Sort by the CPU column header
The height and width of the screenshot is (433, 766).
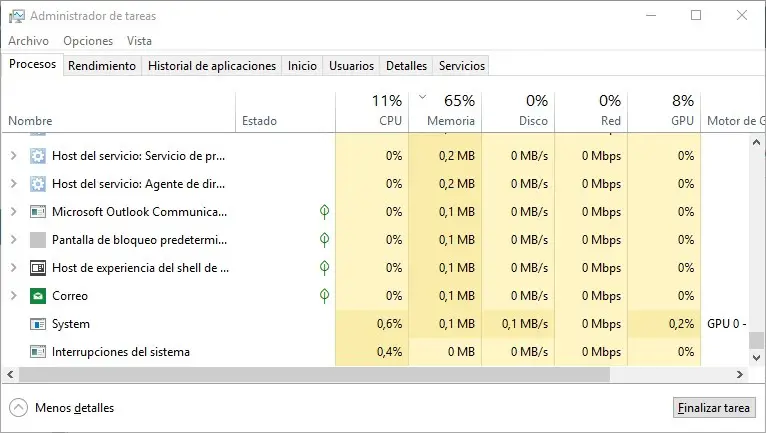point(388,111)
